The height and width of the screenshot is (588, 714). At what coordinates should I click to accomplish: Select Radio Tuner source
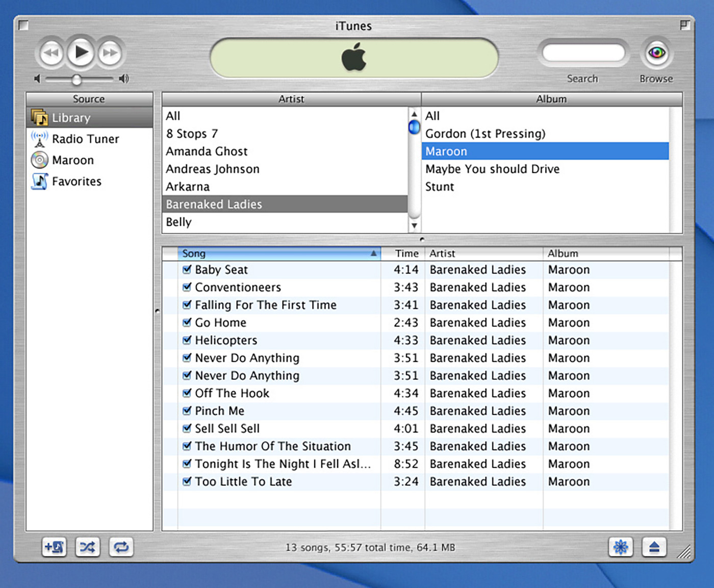click(89, 139)
